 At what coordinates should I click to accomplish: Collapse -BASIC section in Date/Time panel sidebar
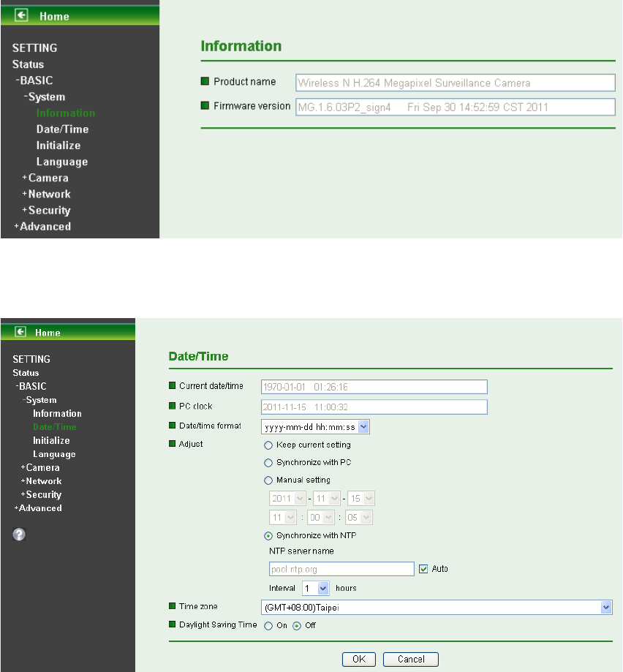coord(31,386)
